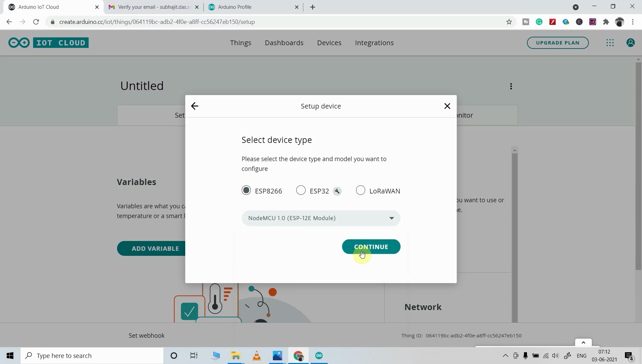Show hidden icons in the system tray

pyautogui.click(x=506, y=356)
